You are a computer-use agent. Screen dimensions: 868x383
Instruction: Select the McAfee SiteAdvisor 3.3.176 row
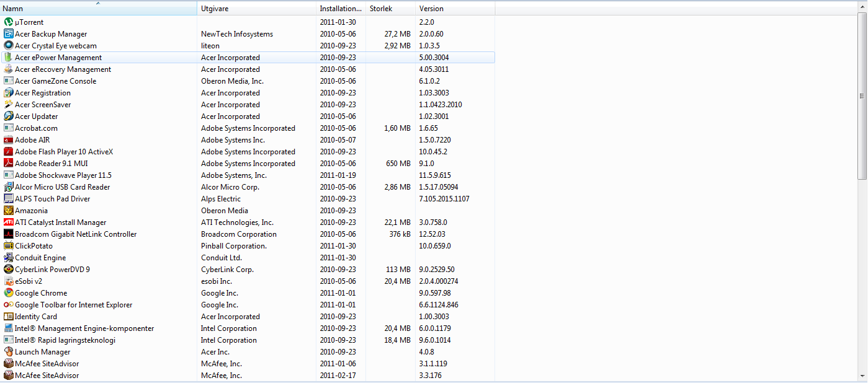click(248, 376)
